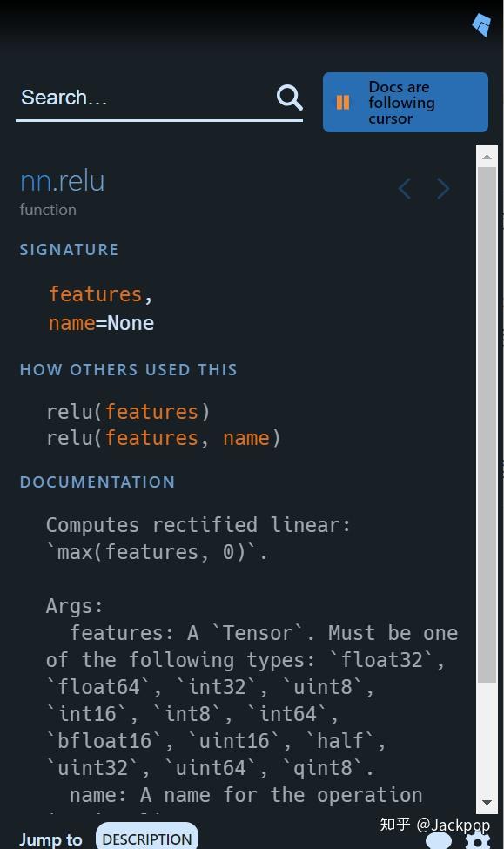Open the settings gear icon
The image size is (504, 849).
click(x=478, y=839)
